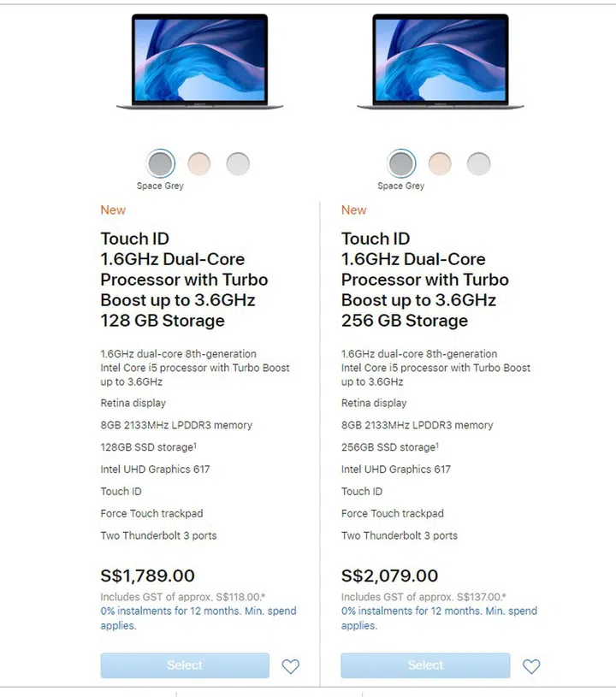This screenshot has width=616, height=697.
Task: Pick Gold color for the 128 GB model
Action: click(199, 163)
